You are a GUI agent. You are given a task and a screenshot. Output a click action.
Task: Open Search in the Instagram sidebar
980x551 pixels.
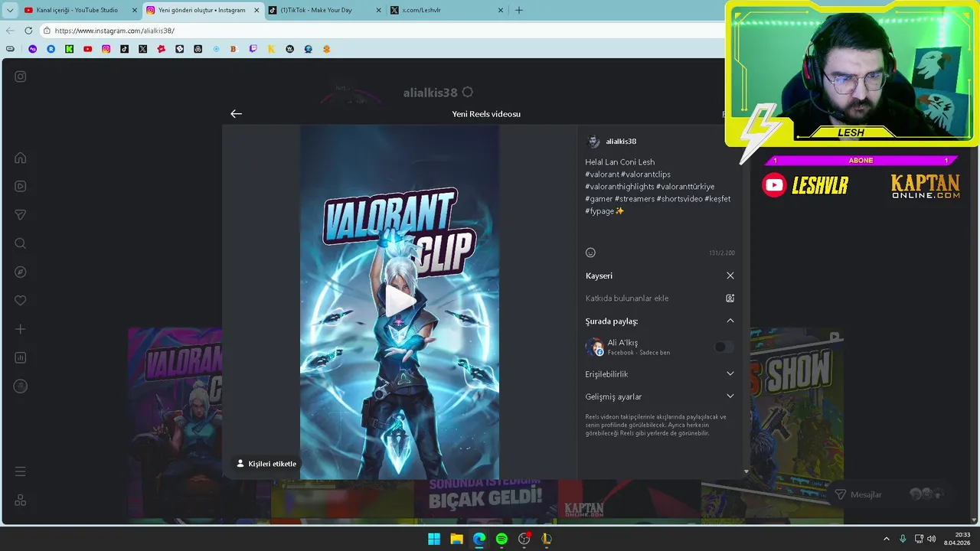[x=21, y=243]
